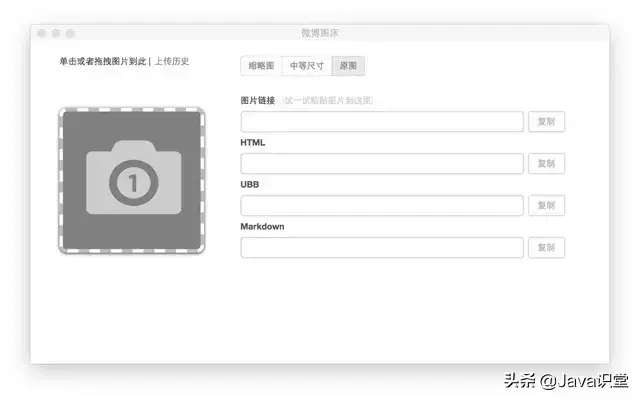Copy the 图片链接 image link

pyautogui.click(x=547, y=122)
